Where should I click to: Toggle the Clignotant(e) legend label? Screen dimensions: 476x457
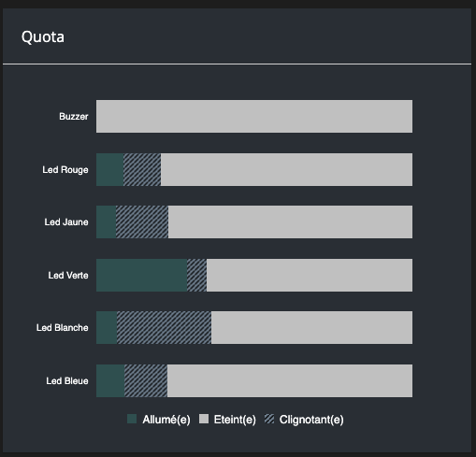point(311,420)
